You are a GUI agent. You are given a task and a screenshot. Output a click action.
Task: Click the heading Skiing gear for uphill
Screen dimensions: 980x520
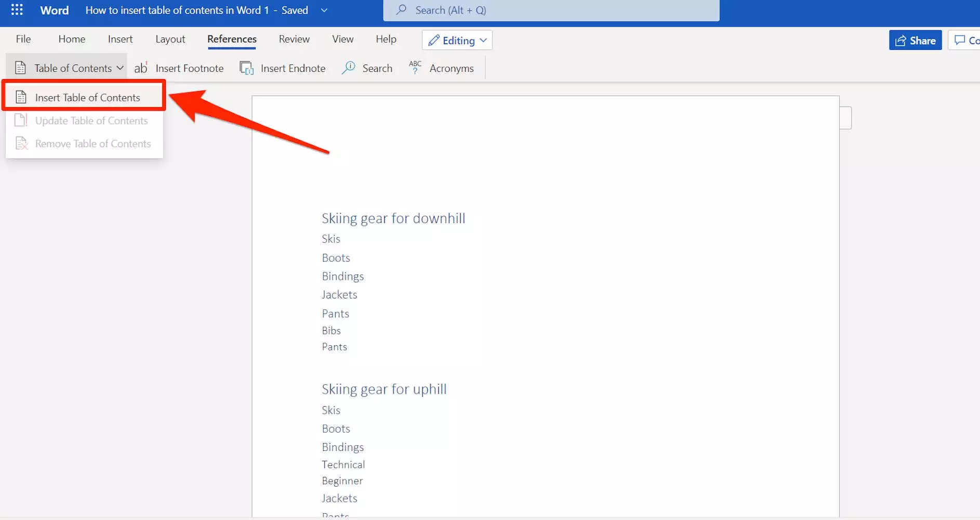click(x=384, y=389)
